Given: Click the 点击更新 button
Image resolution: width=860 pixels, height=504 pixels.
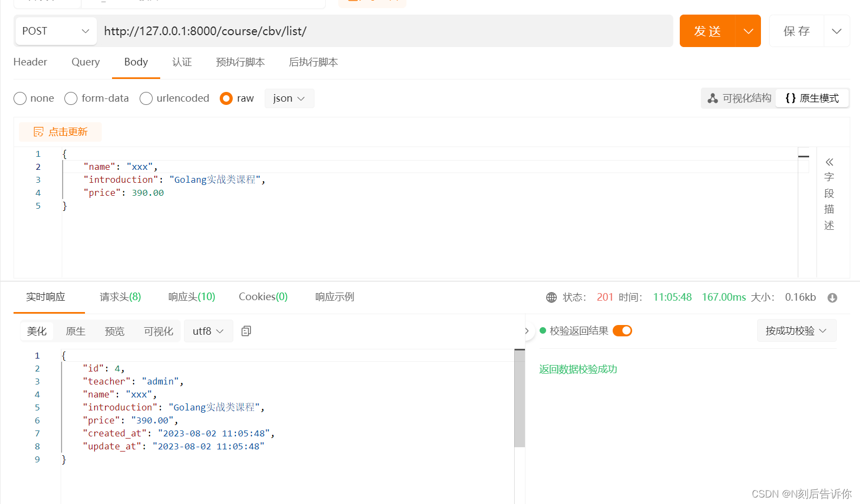Looking at the screenshot, I should click(60, 132).
